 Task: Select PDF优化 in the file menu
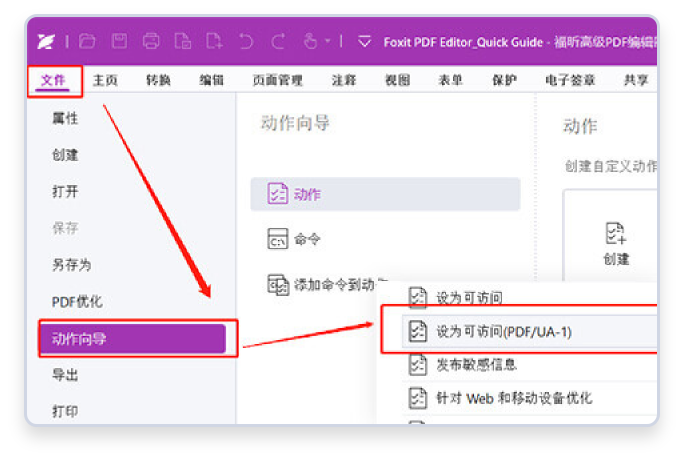77,301
